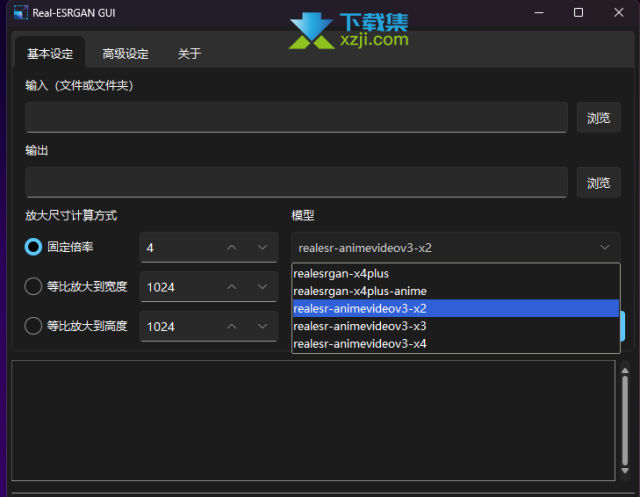Image resolution: width=640 pixels, height=497 pixels.
Task: Choose realesr-animevideov3-x3 model option
Action: pos(456,326)
